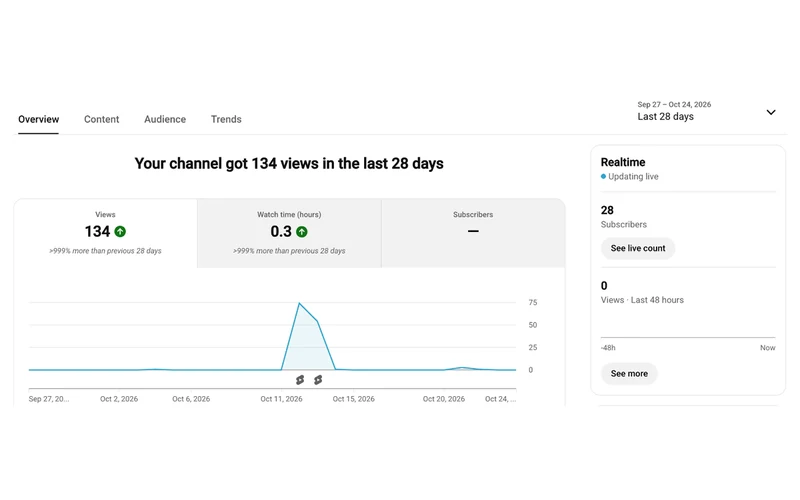
Task: Click the Oct 15, 2026 axis label
Action: point(354,399)
